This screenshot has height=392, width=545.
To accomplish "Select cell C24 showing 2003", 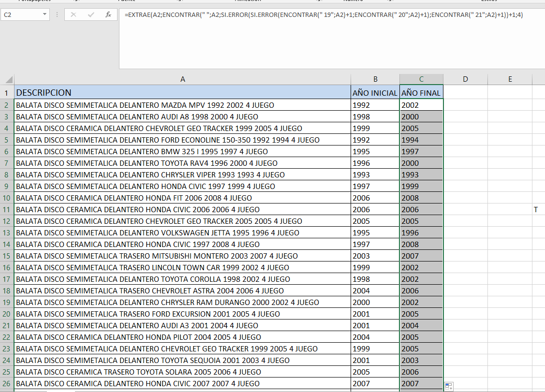I will click(x=421, y=361).
